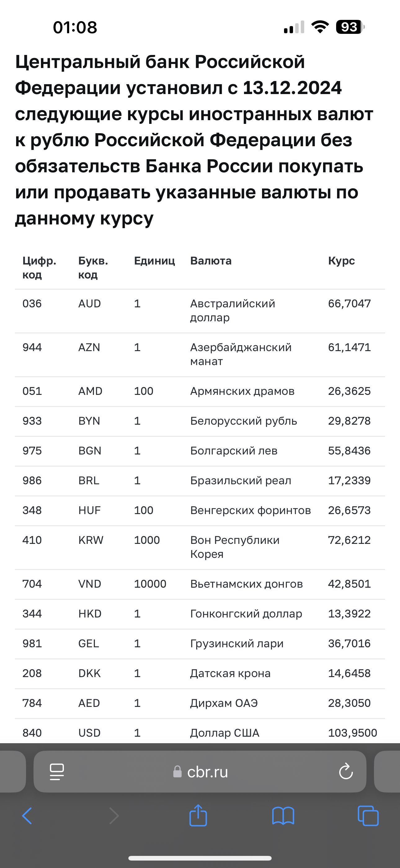Image resolution: width=400 pixels, height=868 pixels.
Task: Open the Share sheet icon
Action: [x=198, y=816]
